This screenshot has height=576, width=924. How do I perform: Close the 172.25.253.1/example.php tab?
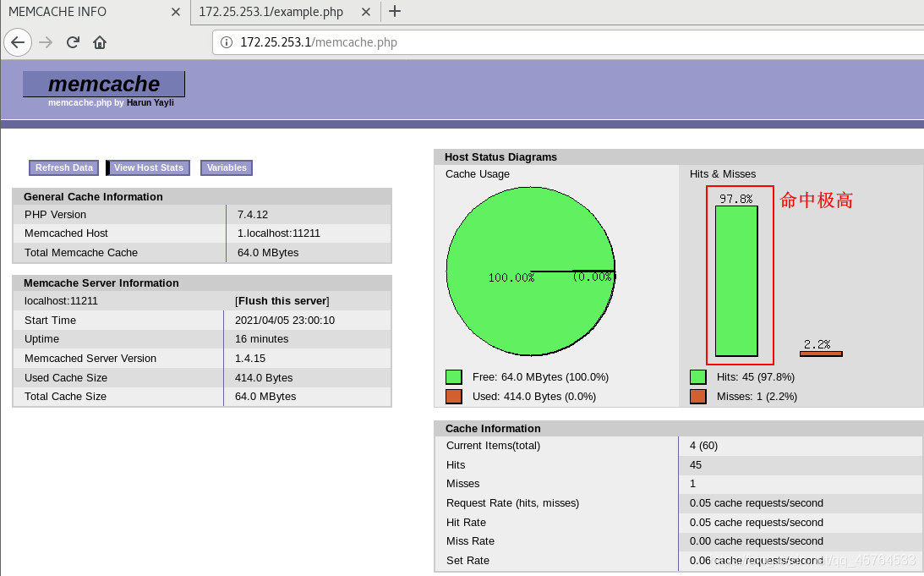point(366,12)
